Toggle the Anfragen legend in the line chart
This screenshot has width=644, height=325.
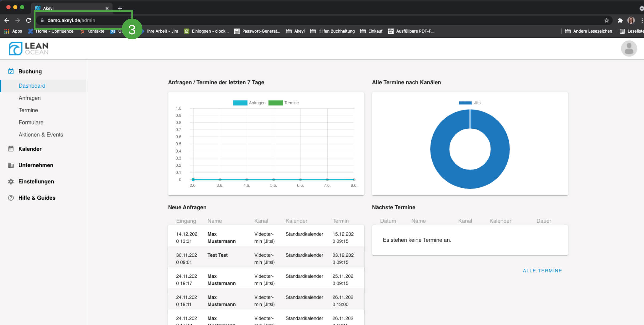tap(249, 103)
